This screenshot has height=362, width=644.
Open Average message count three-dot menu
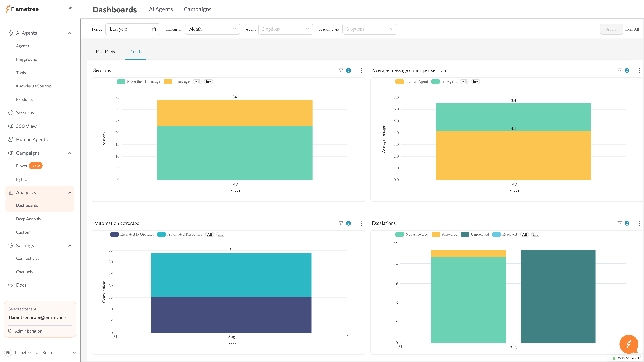click(x=639, y=70)
